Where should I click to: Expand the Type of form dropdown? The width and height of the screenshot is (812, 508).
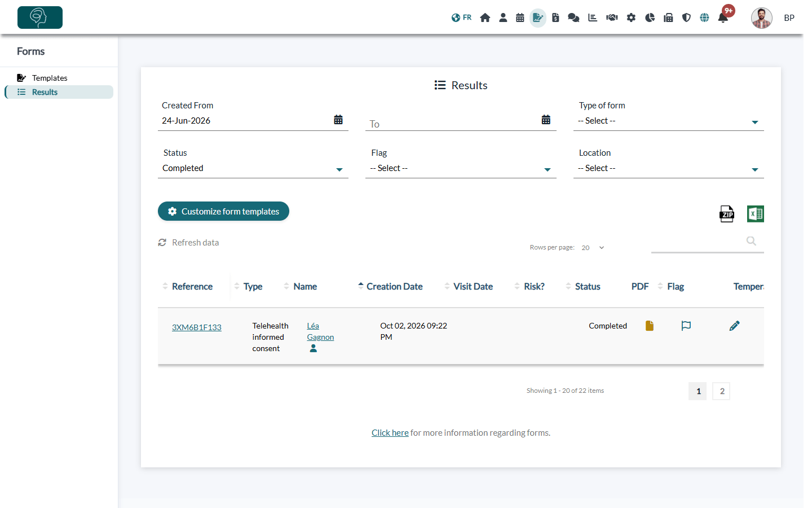[x=669, y=121]
